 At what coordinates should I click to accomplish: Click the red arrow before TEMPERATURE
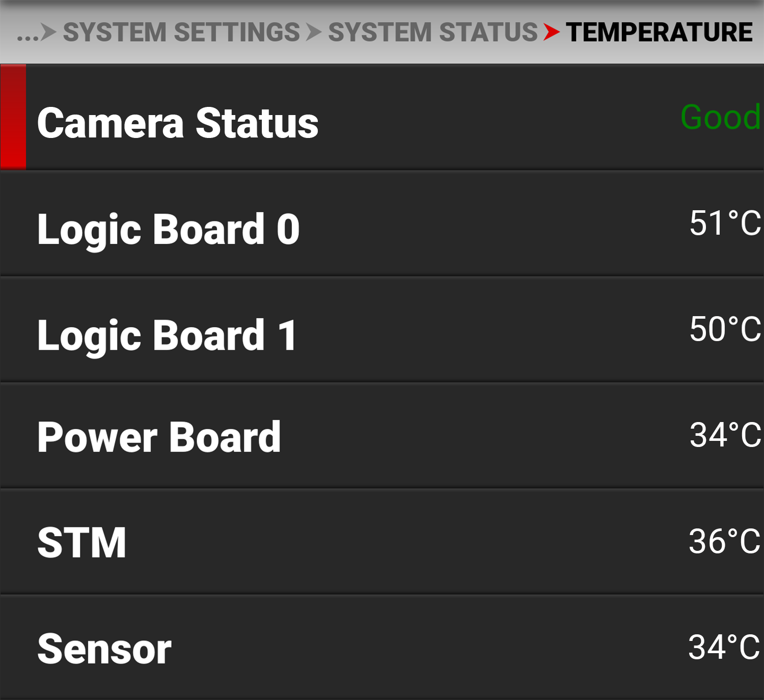coord(551,33)
